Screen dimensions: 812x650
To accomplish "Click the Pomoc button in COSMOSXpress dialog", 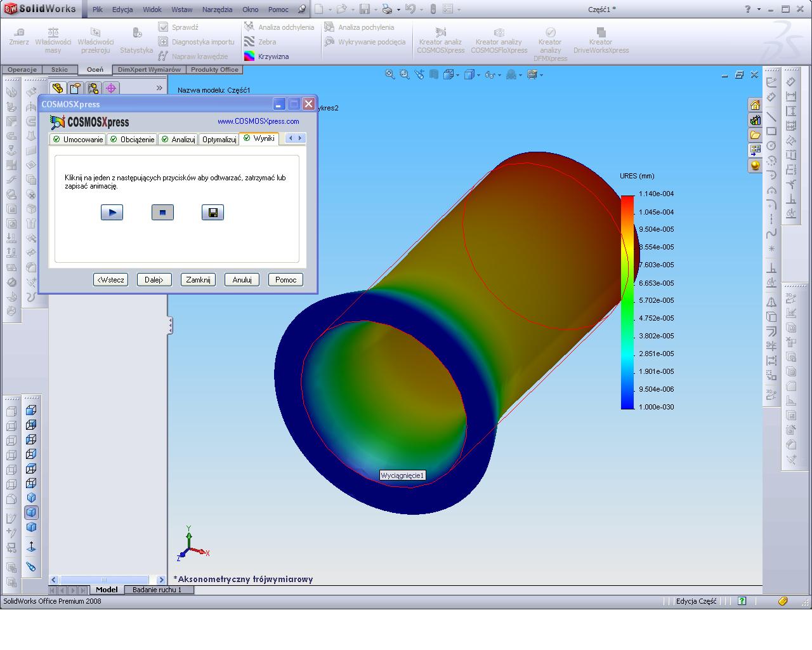I will tap(285, 280).
